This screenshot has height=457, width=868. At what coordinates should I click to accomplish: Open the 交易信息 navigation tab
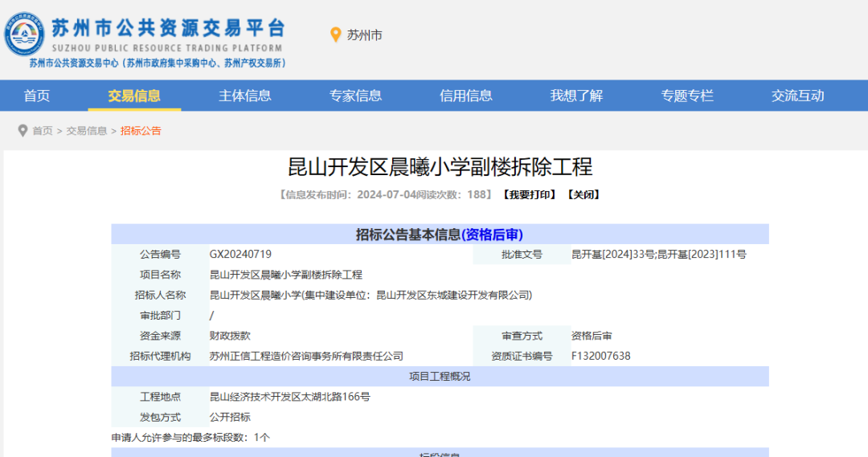click(x=134, y=96)
